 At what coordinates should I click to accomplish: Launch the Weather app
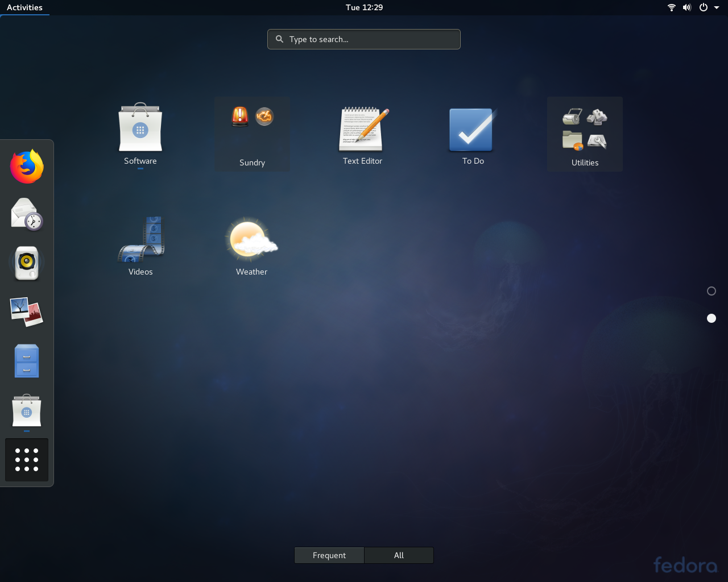pyautogui.click(x=252, y=246)
